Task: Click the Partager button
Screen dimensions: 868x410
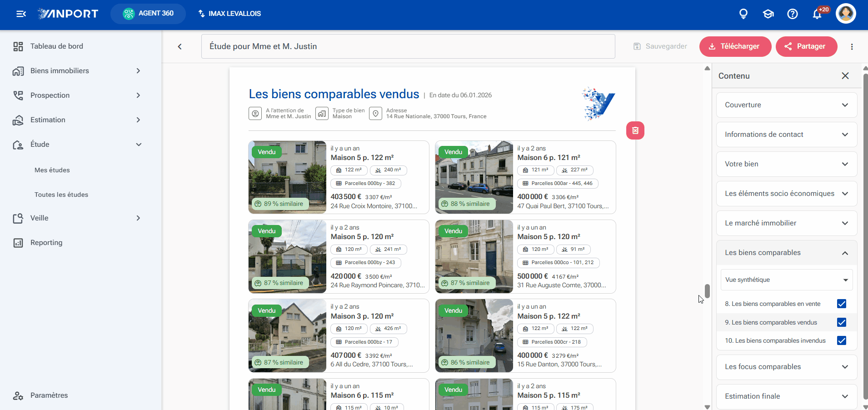Action: [x=806, y=46]
